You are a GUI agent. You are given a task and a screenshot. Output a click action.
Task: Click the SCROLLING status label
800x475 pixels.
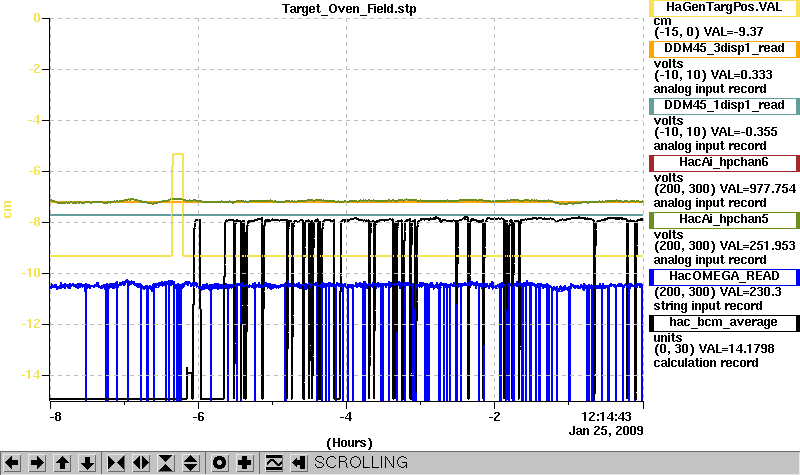[x=361, y=462]
